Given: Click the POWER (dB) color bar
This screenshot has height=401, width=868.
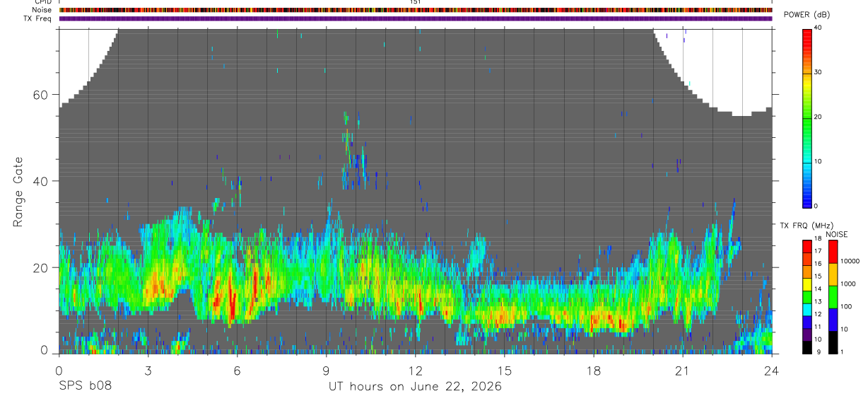Looking at the screenshot, I should point(807,117).
